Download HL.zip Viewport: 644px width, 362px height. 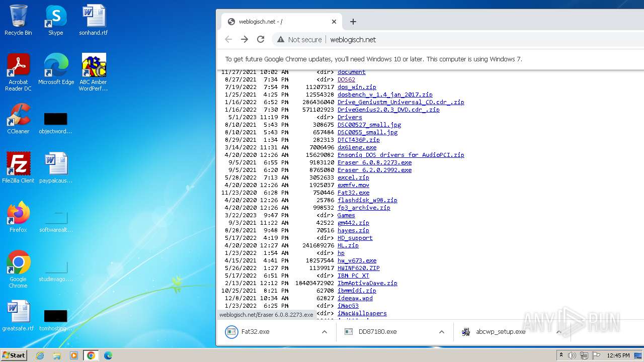pos(348,245)
